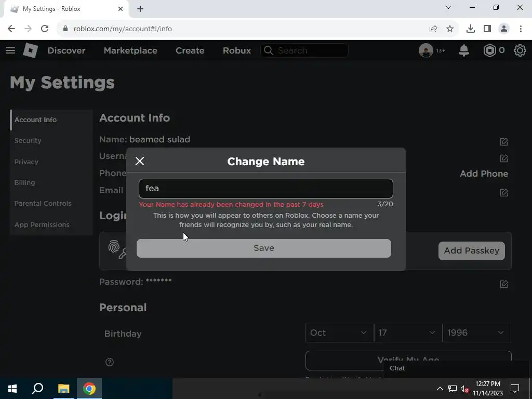Open File Explorer from taskbar
The image size is (532, 399).
coord(63,389)
